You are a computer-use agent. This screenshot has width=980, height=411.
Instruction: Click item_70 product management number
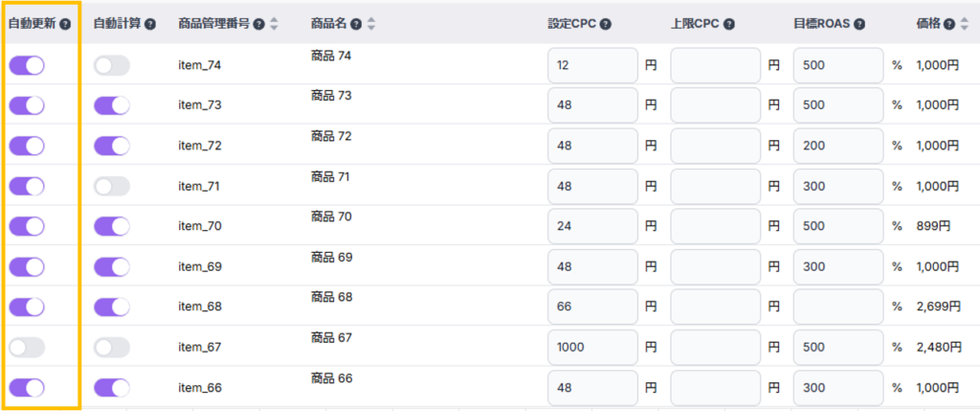200,227
